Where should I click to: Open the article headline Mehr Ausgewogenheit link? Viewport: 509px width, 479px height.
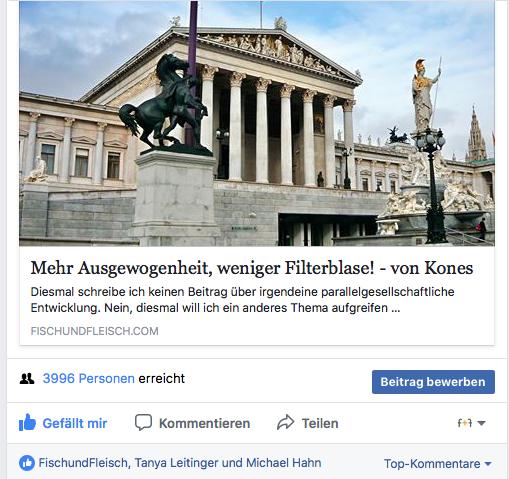pyautogui.click(x=252, y=268)
